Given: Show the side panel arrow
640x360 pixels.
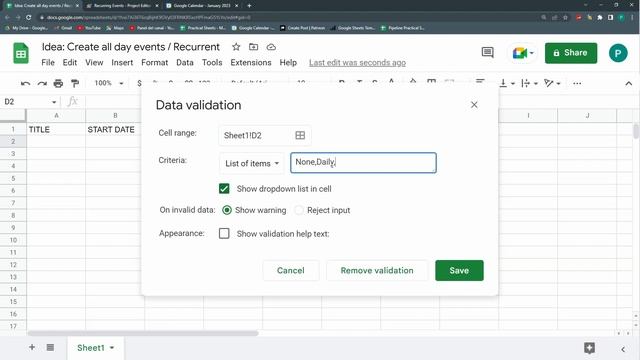Looking at the screenshot, I should pos(623,349).
